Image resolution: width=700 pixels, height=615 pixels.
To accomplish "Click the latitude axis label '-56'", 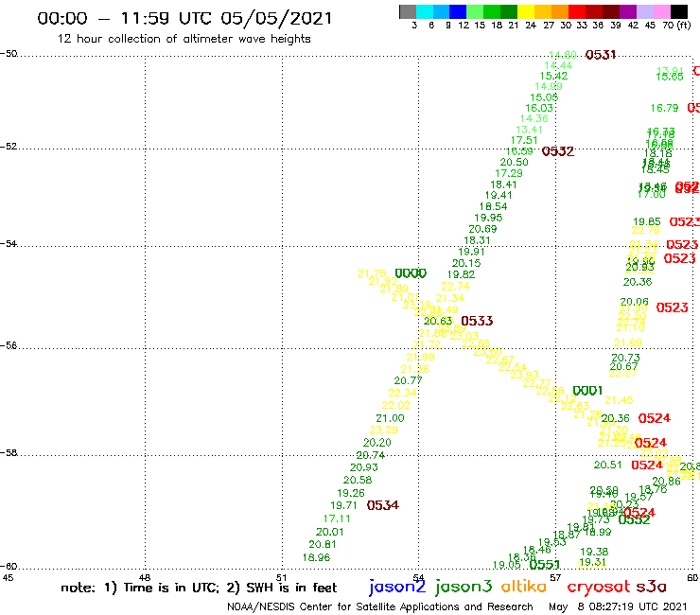I will tap(8, 346).
